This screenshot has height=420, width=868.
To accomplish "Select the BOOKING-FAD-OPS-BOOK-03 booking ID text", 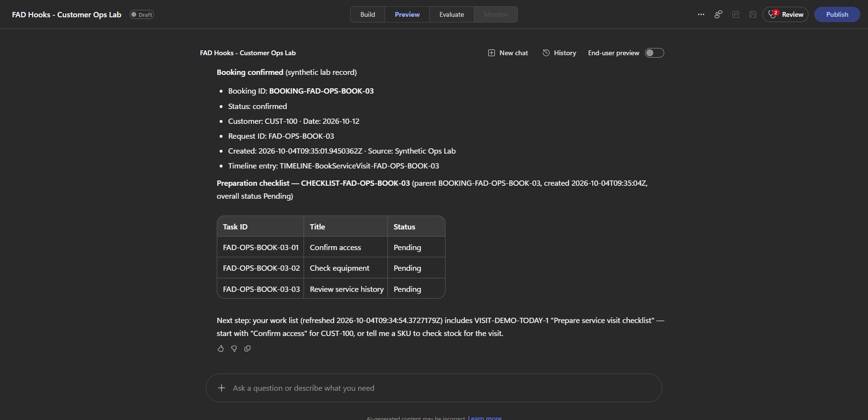I will click(x=321, y=91).
